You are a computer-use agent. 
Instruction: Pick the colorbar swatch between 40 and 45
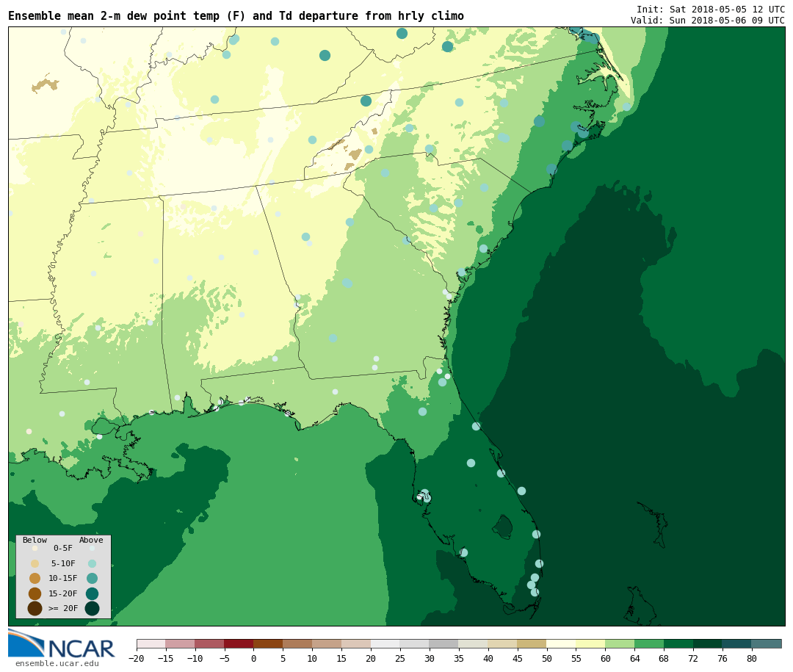coord(503,644)
